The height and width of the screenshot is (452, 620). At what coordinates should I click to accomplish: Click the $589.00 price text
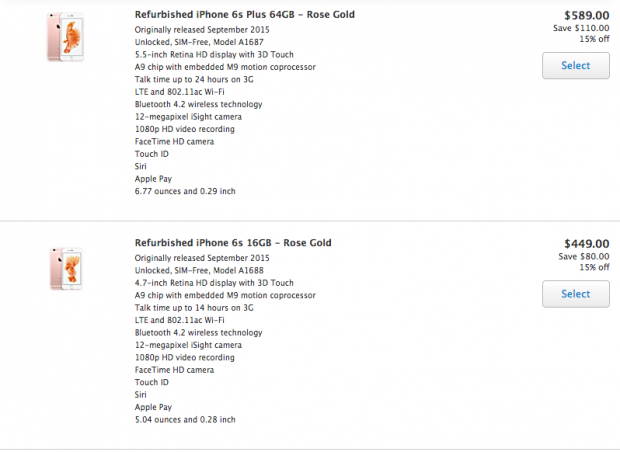pos(586,15)
